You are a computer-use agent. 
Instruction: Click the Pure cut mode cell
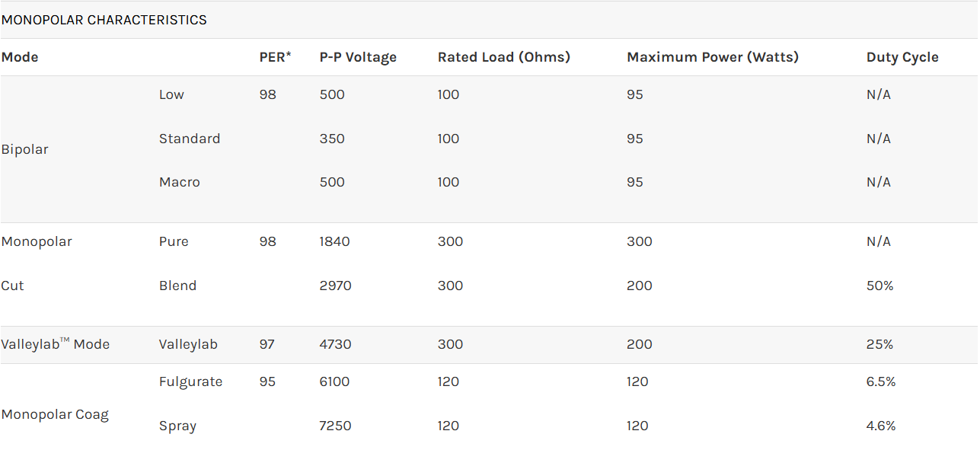point(174,241)
